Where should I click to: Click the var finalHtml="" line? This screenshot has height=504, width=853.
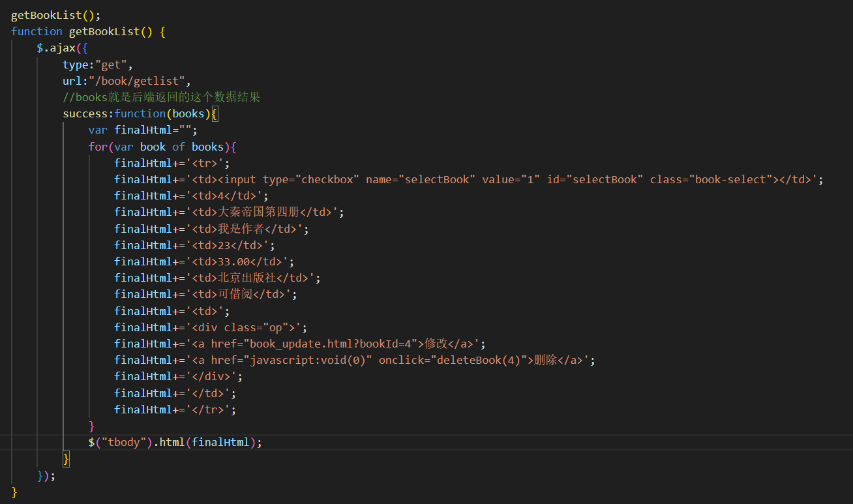(x=143, y=130)
